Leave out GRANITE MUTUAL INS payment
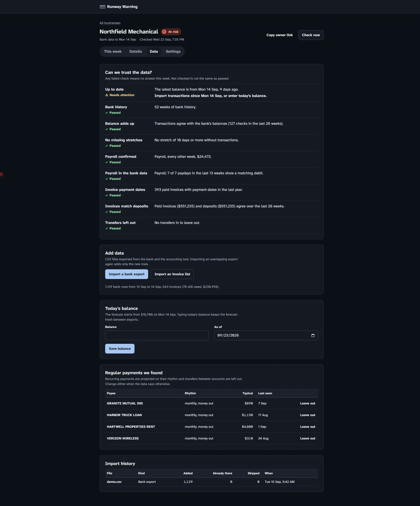Image resolution: width=420 pixels, height=506 pixels. coord(307,403)
